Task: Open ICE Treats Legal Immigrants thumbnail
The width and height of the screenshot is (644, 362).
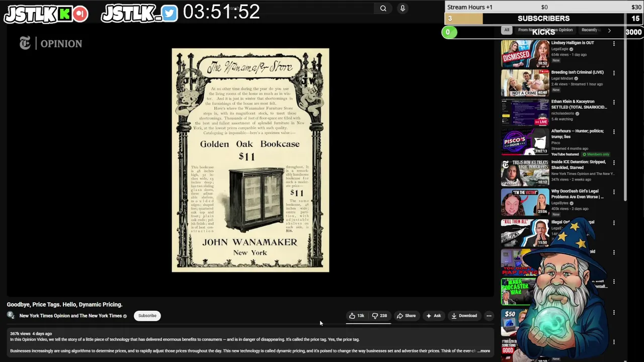Action: pos(525,173)
